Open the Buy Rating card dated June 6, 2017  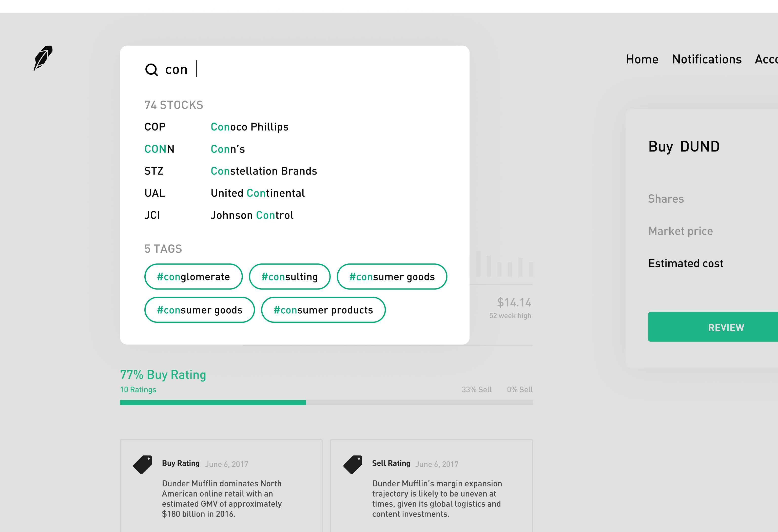[221, 485]
